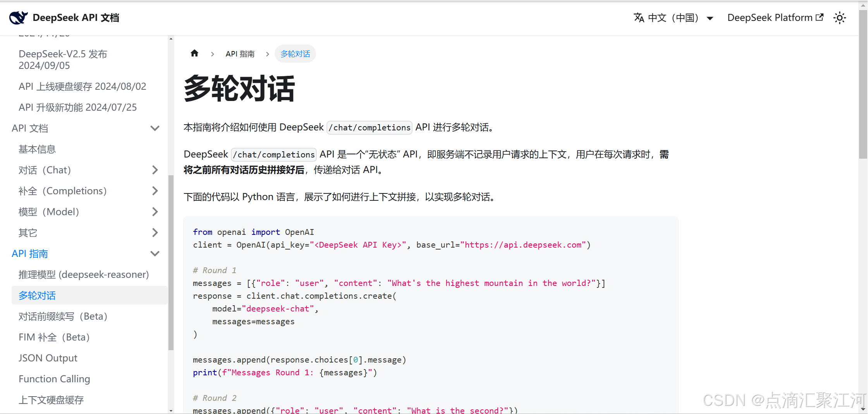This screenshot has width=868, height=414.
Task: Collapse the API 文档 section chevron
Action: [155, 128]
